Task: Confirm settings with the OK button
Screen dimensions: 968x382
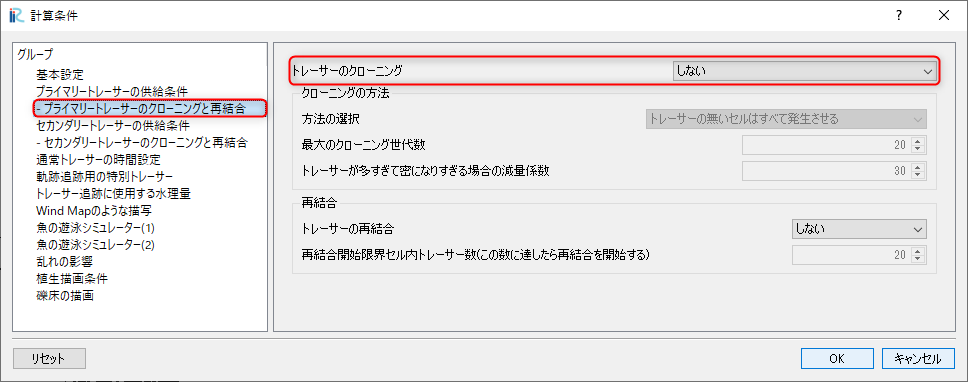Action: pos(837,359)
